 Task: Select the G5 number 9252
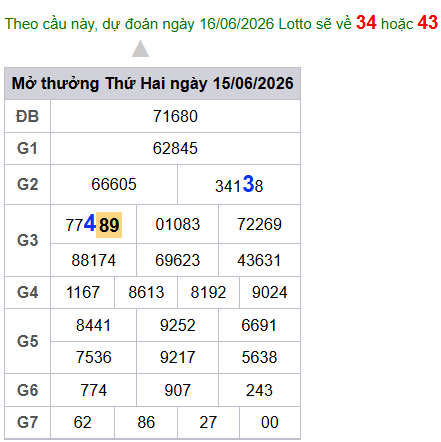tap(178, 325)
